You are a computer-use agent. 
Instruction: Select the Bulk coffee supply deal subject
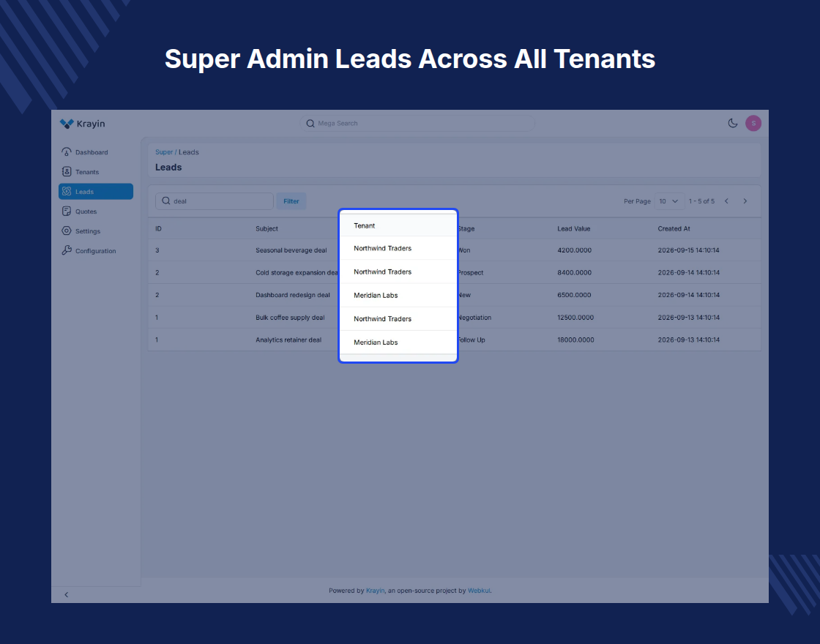[x=290, y=318]
